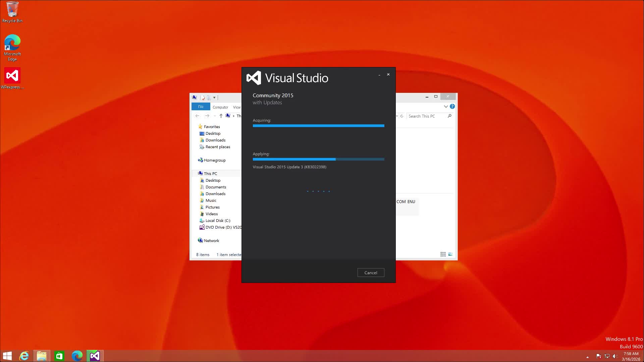Click the Properties quick access toolbar icon
The image size is (644, 362).
(x=203, y=98)
